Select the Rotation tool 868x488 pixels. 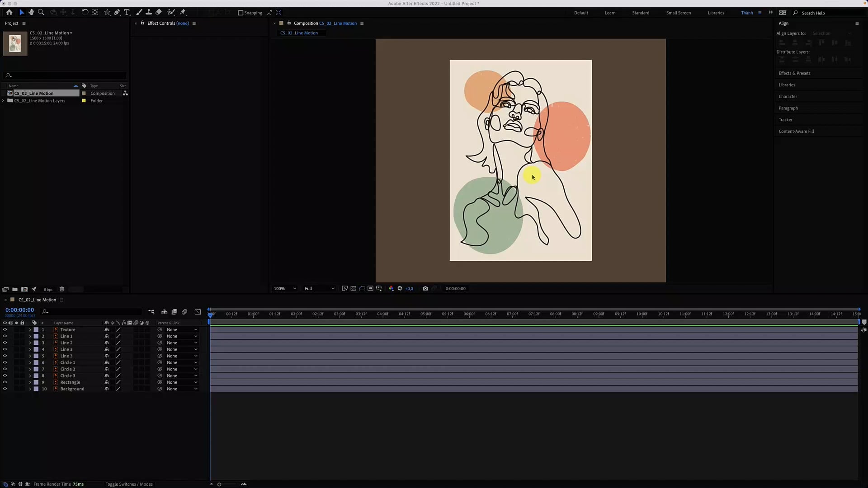(85, 12)
